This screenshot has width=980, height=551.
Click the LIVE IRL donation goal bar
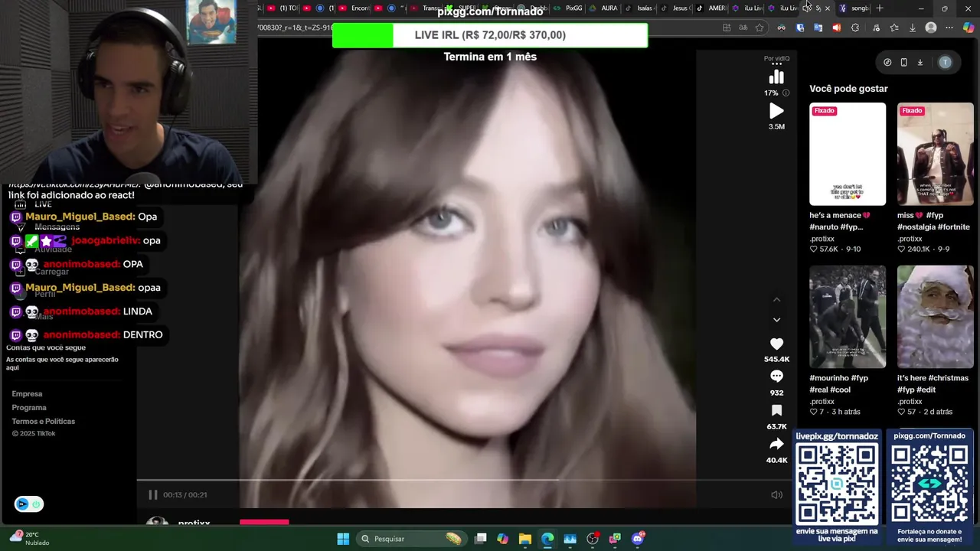[490, 35]
